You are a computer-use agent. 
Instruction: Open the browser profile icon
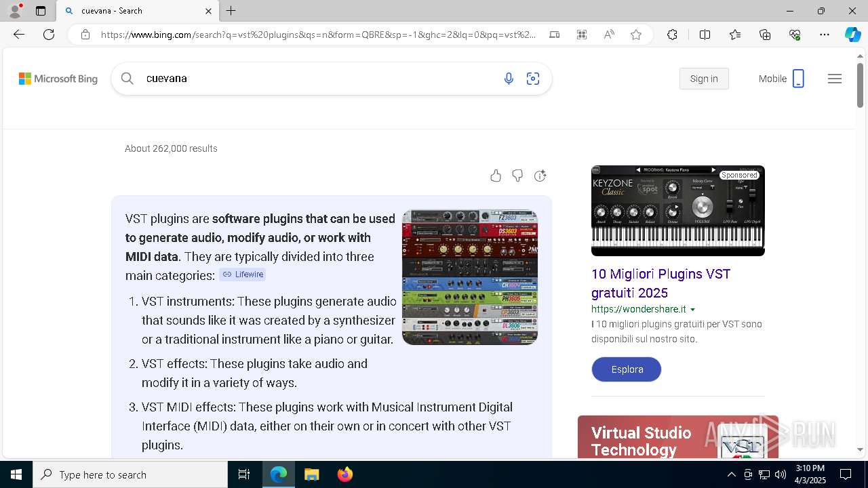click(x=15, y=11)
